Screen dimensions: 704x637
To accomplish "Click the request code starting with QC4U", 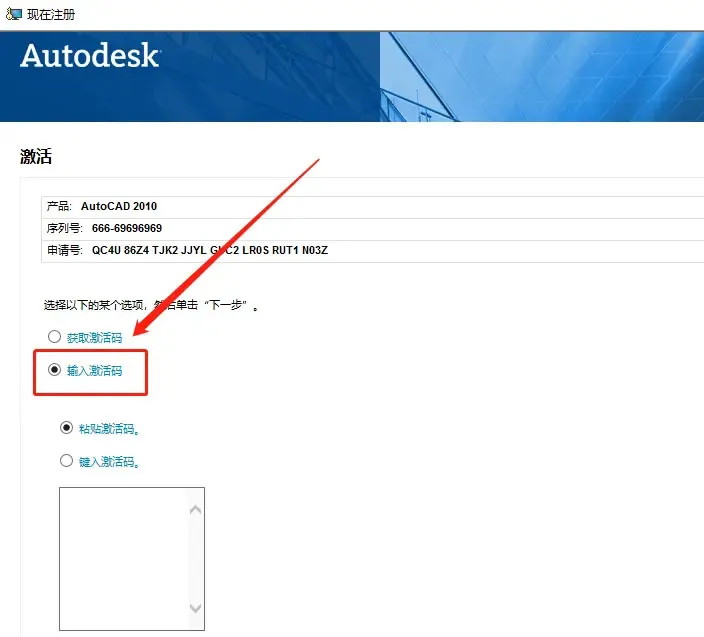I will pyautogui.click(x=209, y=249).
